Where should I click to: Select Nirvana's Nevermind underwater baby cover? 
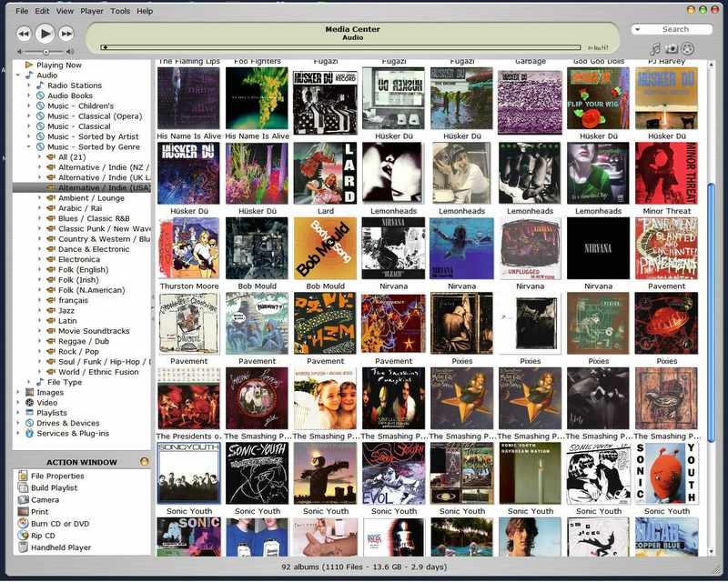coord(461,248)
